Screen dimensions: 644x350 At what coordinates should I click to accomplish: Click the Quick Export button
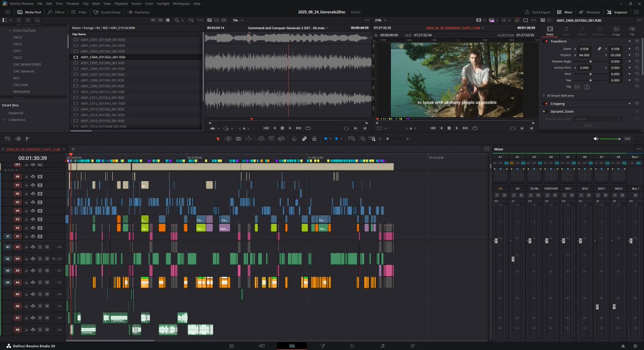(538, 12)
